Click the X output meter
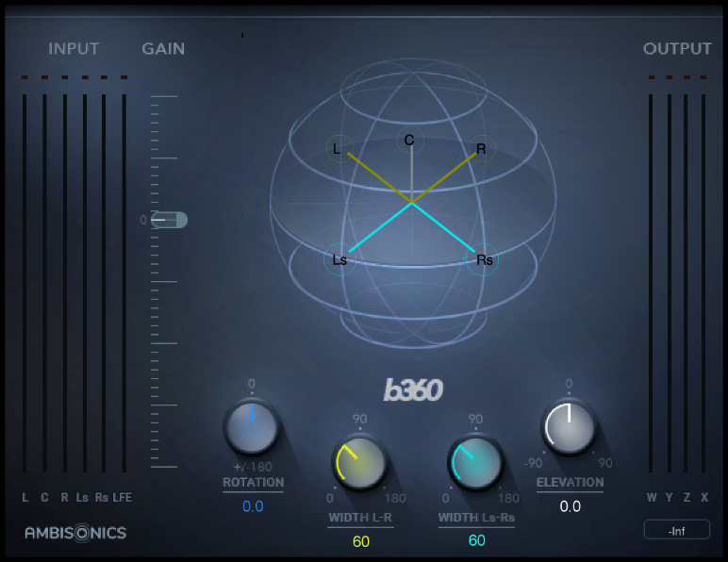The height and width of the screenshot is (562, 728). coord(703,283)
